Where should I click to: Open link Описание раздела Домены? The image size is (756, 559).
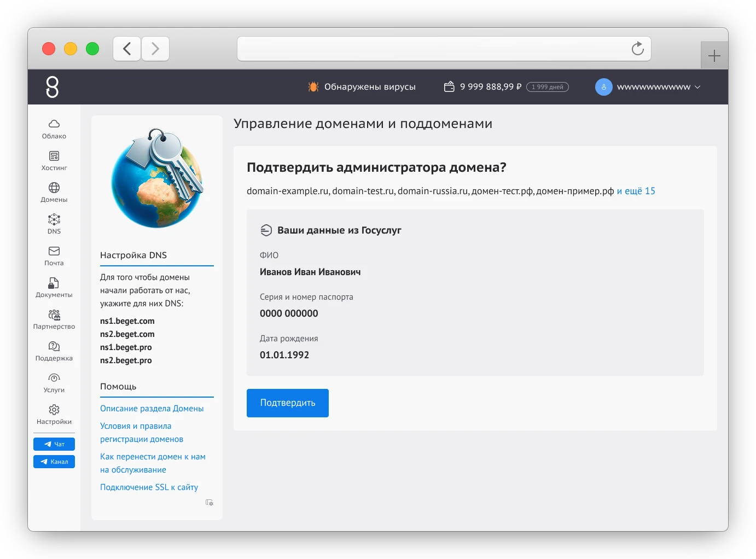[x=152, y=409]
